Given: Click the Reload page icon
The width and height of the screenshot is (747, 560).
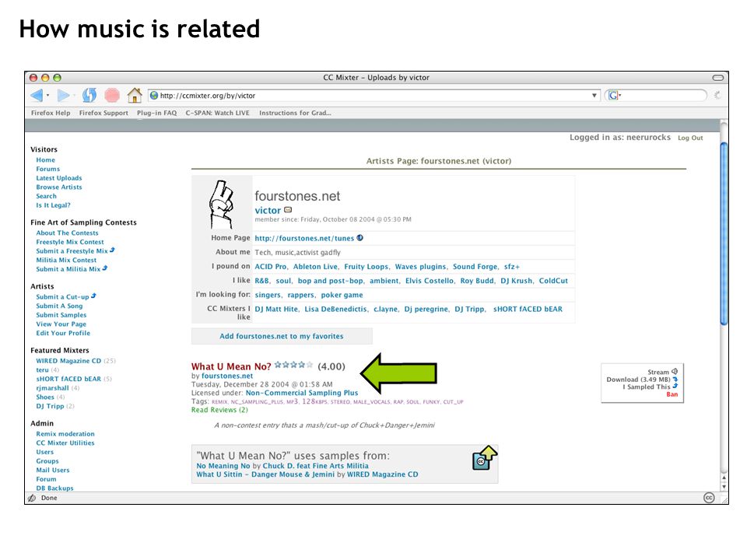Looking at the screenshot, I should tap(89, 95).
